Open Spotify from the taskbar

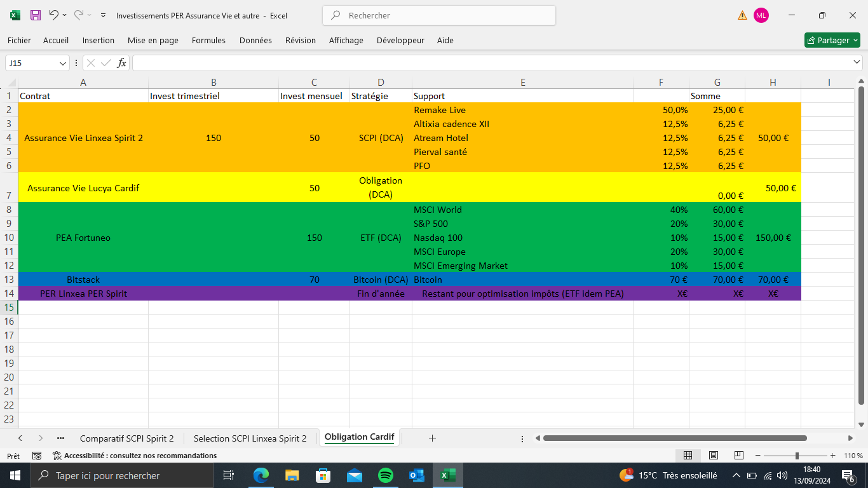(x=385, y=475)
